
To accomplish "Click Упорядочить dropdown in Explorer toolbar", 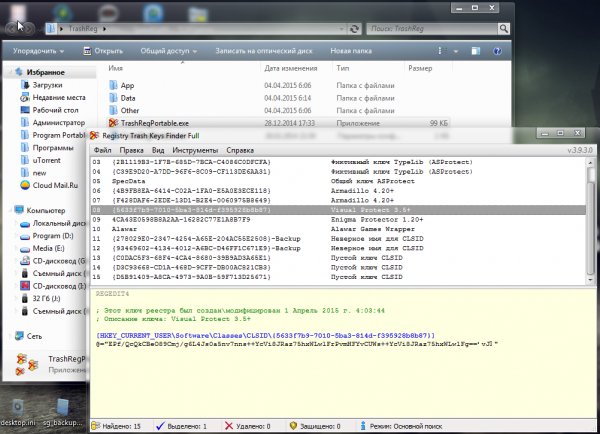I will point(38,51).
